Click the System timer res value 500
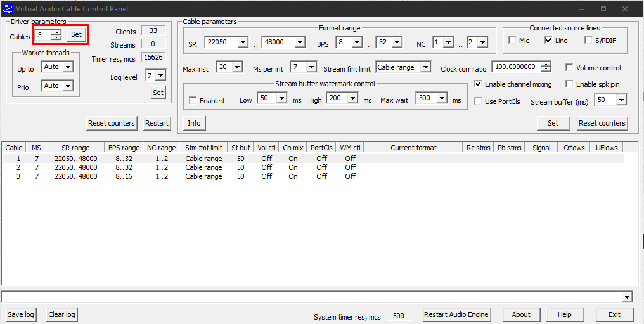This screenshot has width=644, height=324. click(x=399, y=316)
